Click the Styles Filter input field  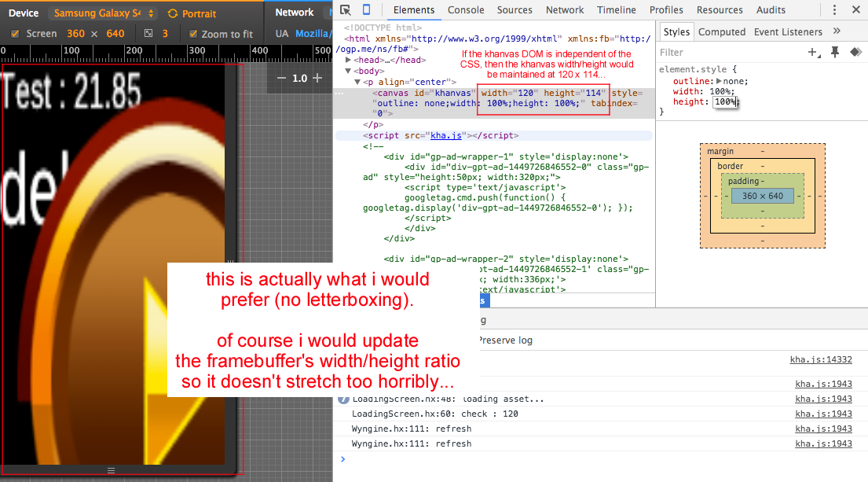731,52
